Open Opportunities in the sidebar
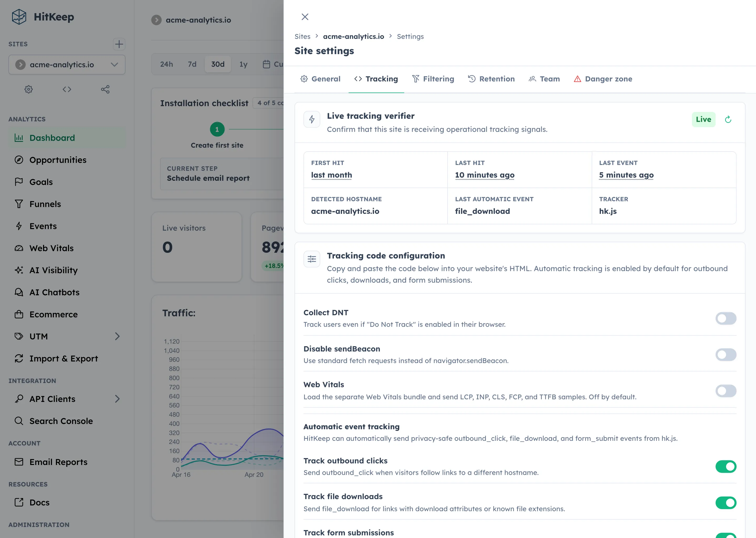 tap(67, 160)
